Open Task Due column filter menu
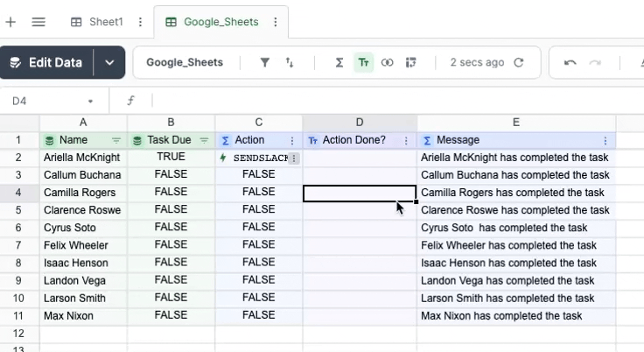644x352 pixels. coord(204,140)
